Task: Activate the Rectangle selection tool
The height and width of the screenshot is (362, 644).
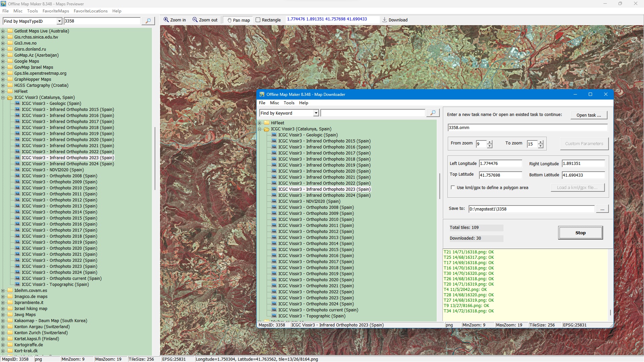Action: (x=268, y=20)
